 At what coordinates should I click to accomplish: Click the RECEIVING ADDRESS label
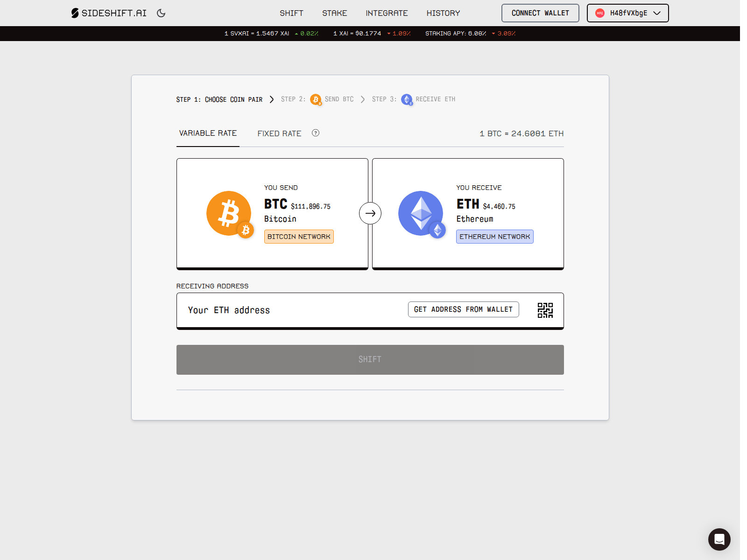pyautogui.click(x=212, y=286)
